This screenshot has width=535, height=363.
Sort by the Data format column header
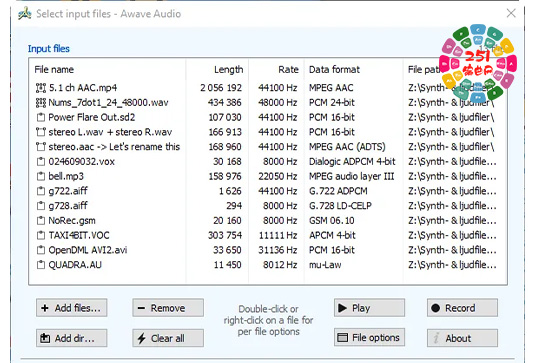click(334, 70)
